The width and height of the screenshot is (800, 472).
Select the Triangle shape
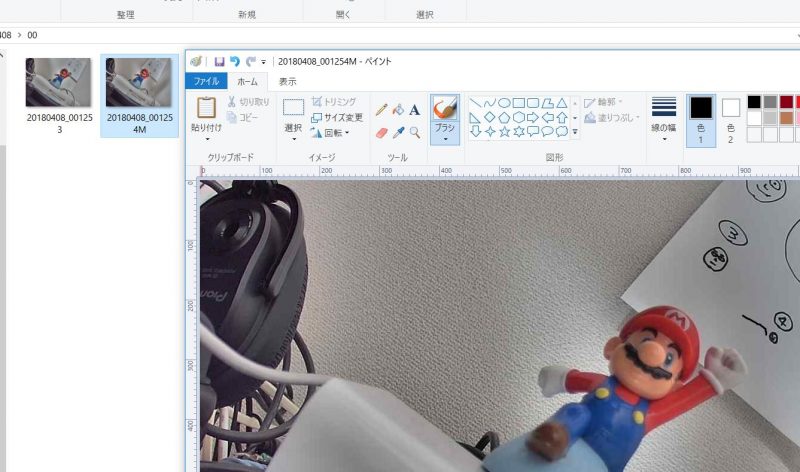click(x=562, y=103)
